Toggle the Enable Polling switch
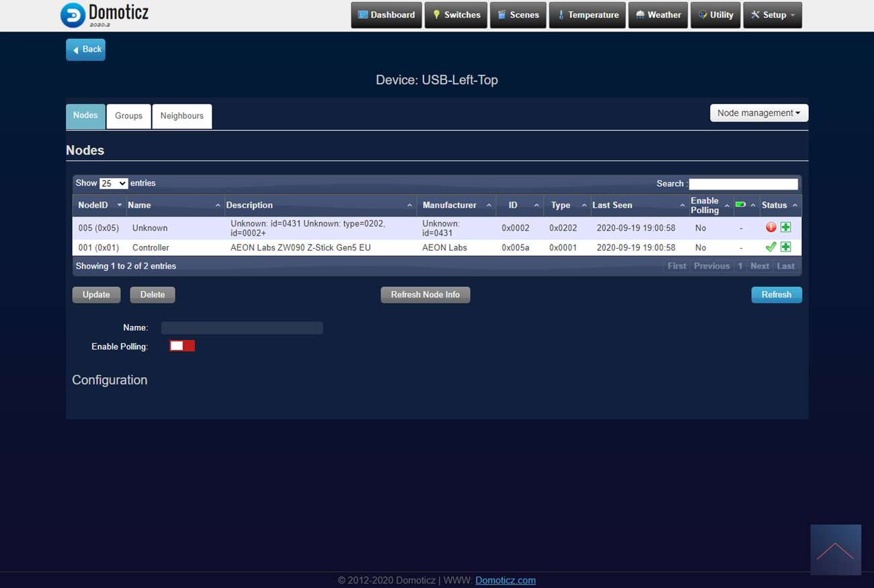The width and height of the screenshot is (874, 588). 182,346
